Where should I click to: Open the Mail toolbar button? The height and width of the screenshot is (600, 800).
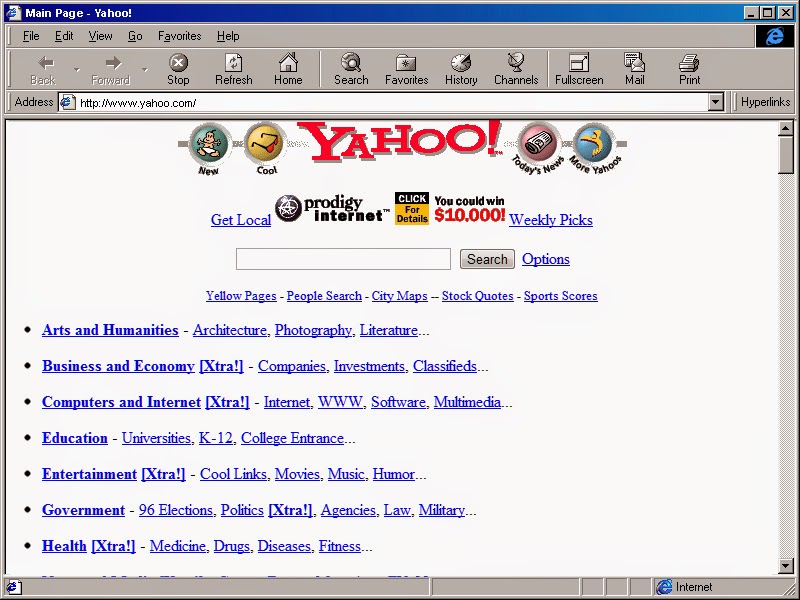[x=634, y=70]
